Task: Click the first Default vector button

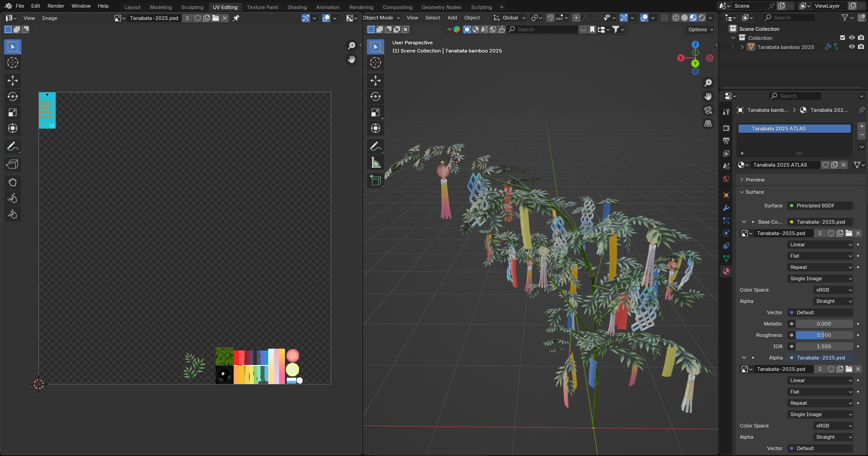Action: coord(820,312)
